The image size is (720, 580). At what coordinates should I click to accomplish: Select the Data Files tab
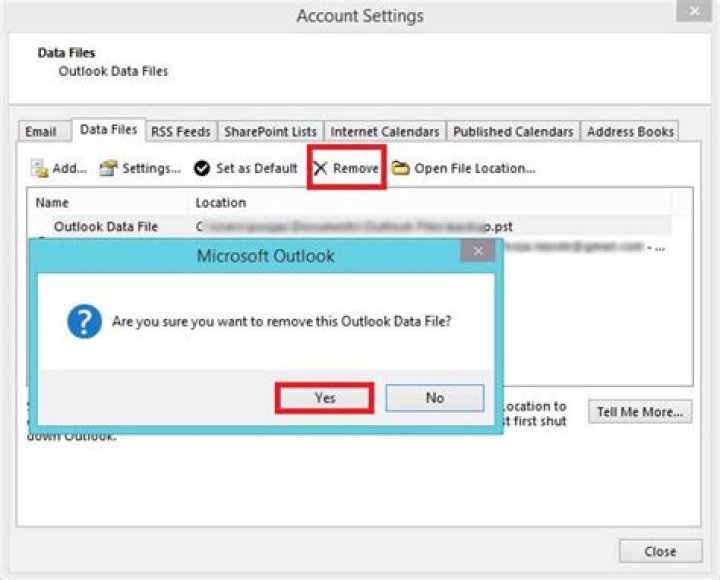click(x=108, y=130)
